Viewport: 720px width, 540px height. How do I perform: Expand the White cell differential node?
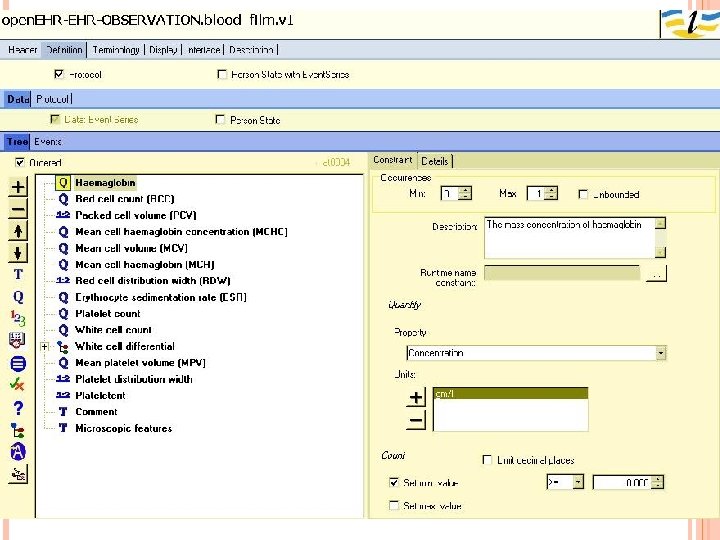pyautogui.click(x=45, y=347)
